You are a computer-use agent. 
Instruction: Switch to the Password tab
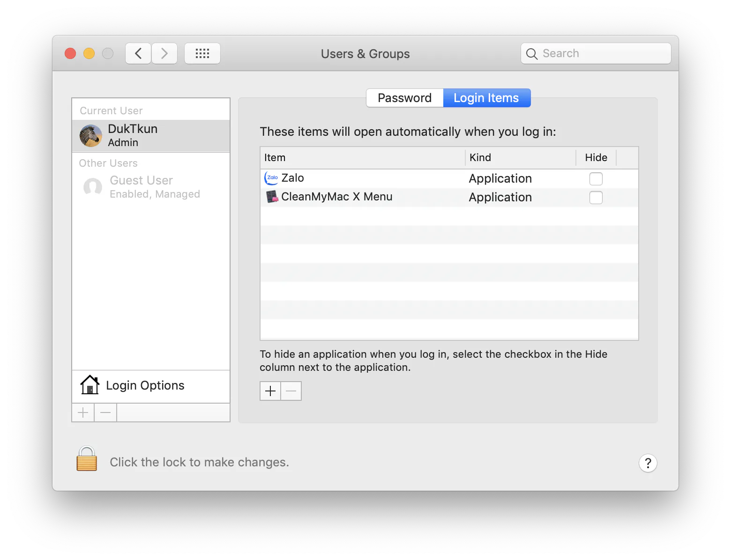tap(405, 98)
